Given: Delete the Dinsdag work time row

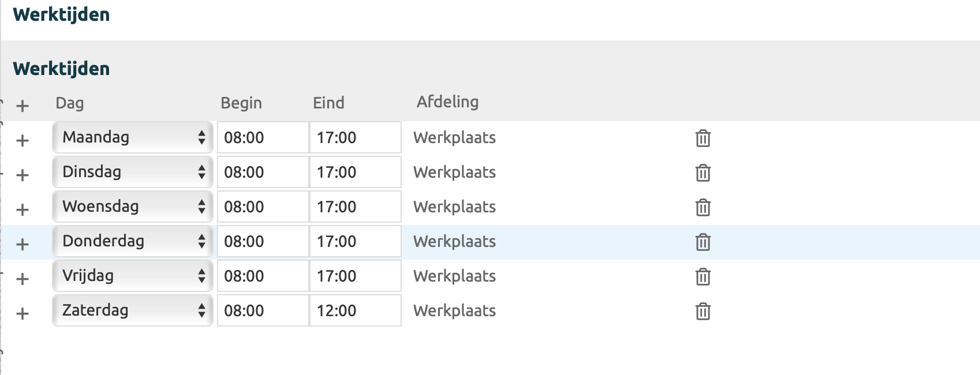Looking at the screenshot, I should click(702, 173).
